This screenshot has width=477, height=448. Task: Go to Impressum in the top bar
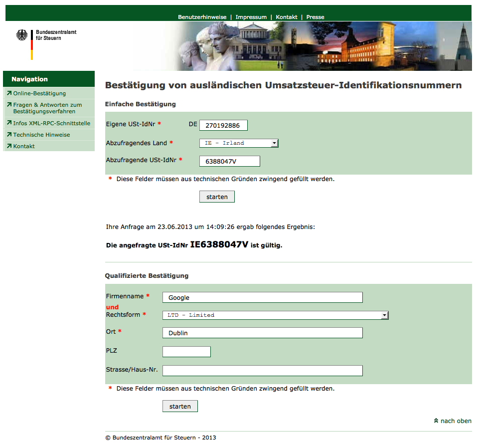(x=251, y=17)
